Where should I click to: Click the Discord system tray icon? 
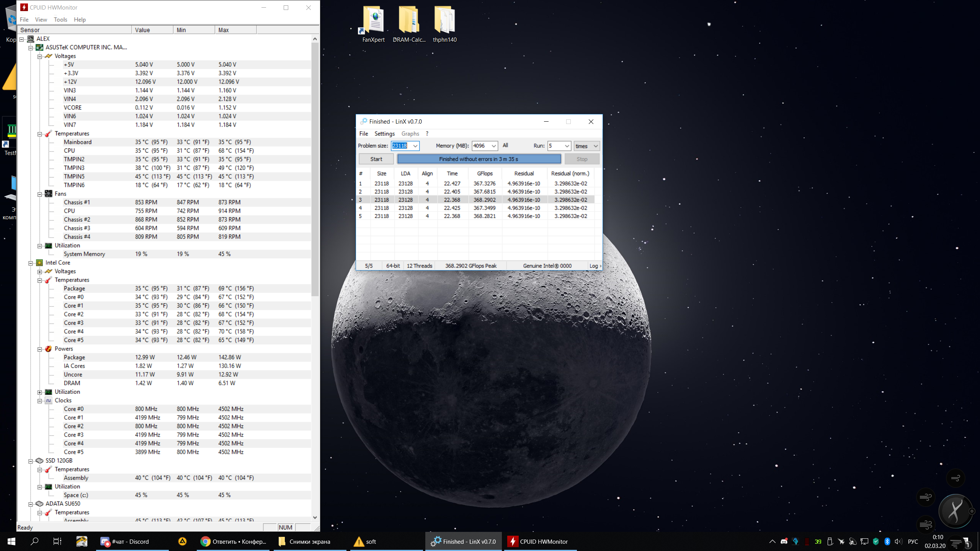pyautogui.click(x=784, y=541)
